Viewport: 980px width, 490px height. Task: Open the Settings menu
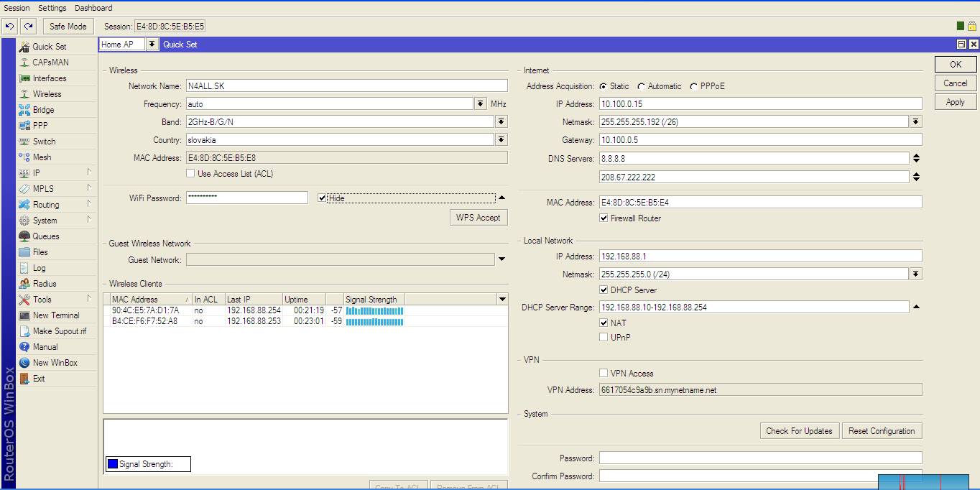[52, 8]
